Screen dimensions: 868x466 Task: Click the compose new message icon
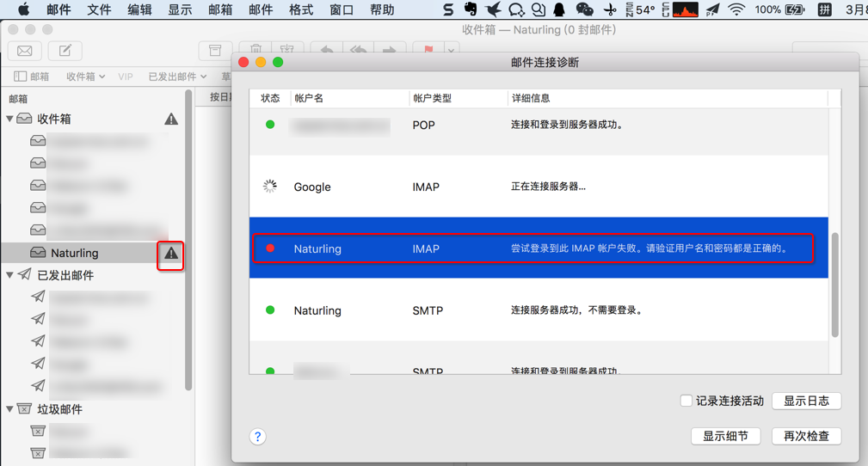[65, 51]
